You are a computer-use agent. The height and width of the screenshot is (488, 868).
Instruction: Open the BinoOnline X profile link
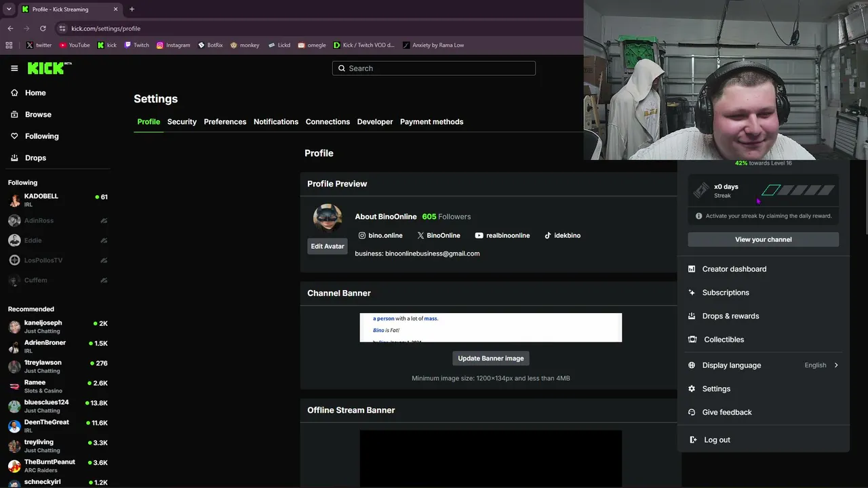click(439, 235)
